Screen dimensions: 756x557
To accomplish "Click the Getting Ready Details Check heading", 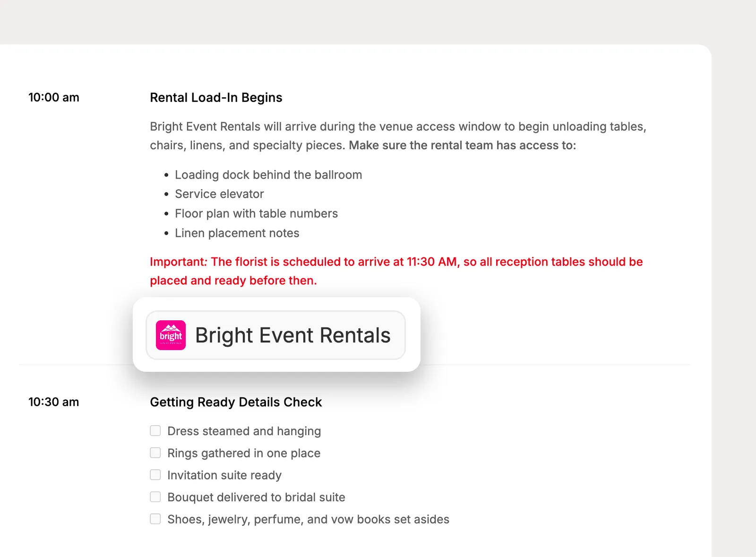I will click(236, 402).
